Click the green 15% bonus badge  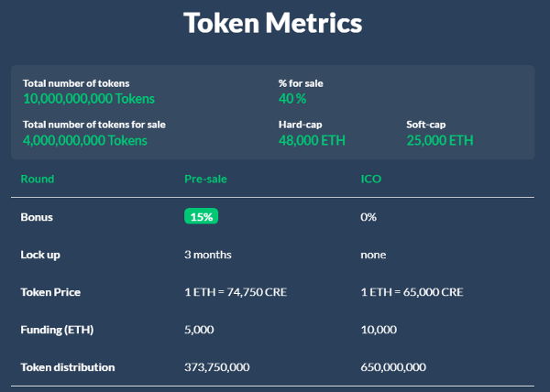pos(201,216)
